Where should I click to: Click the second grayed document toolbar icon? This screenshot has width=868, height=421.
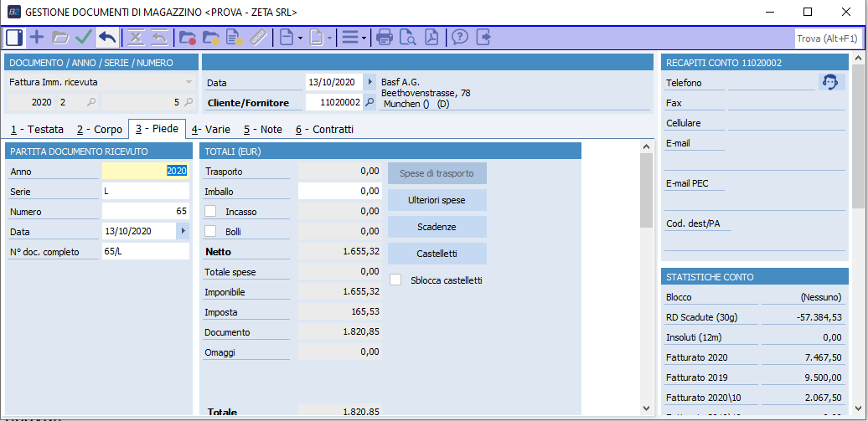point(316,38)
